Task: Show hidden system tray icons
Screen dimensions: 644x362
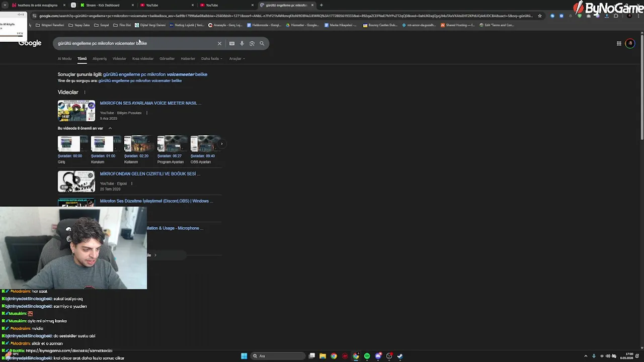Action: pos(586,356)
